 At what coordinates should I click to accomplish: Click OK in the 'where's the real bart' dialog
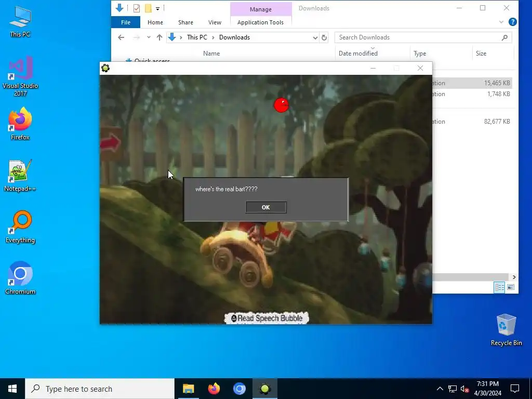click(265, 207)
